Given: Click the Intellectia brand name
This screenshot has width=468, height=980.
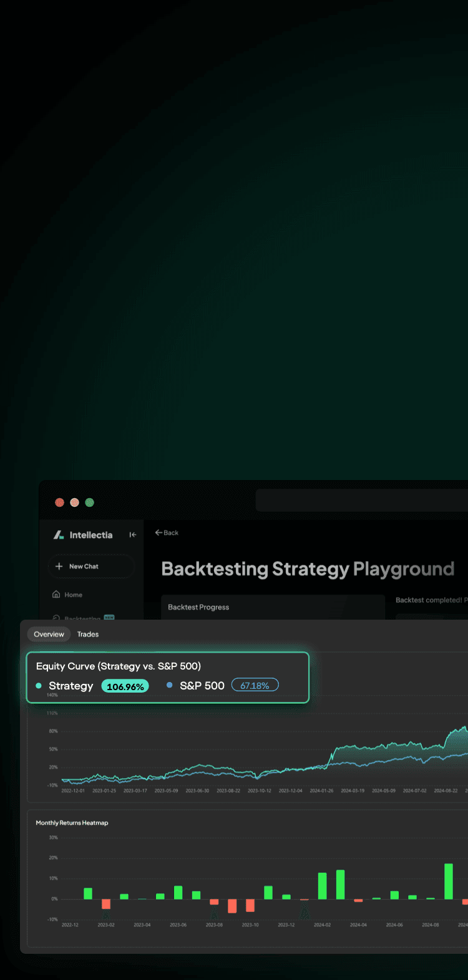Looking at the screenshot, I should (91, 535).
